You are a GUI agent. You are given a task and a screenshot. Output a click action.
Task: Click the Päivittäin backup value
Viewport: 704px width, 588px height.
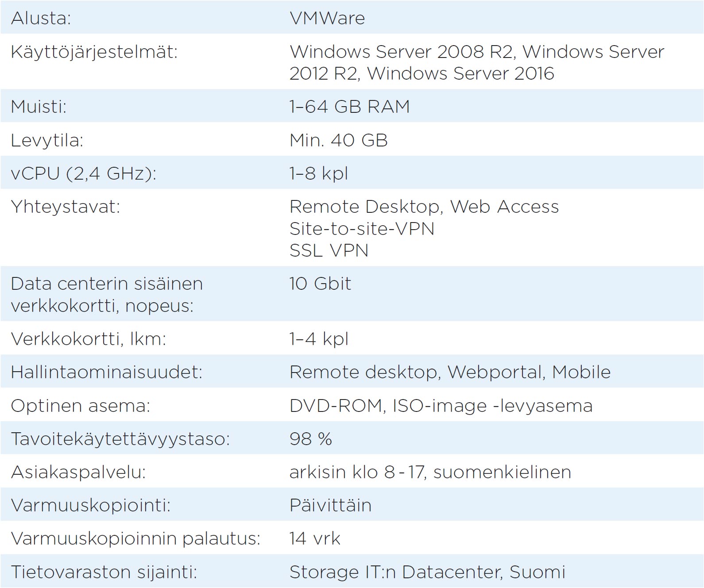pos(330,505)
